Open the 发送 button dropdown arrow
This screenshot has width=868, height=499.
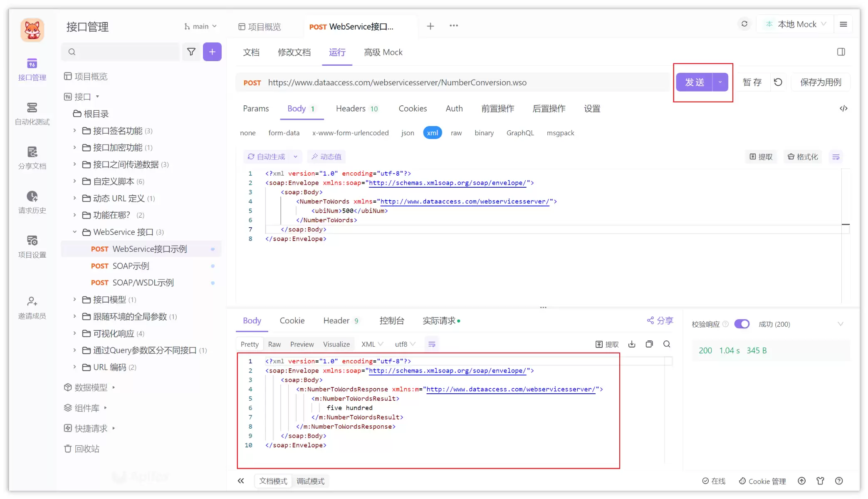tap(720, 82)
